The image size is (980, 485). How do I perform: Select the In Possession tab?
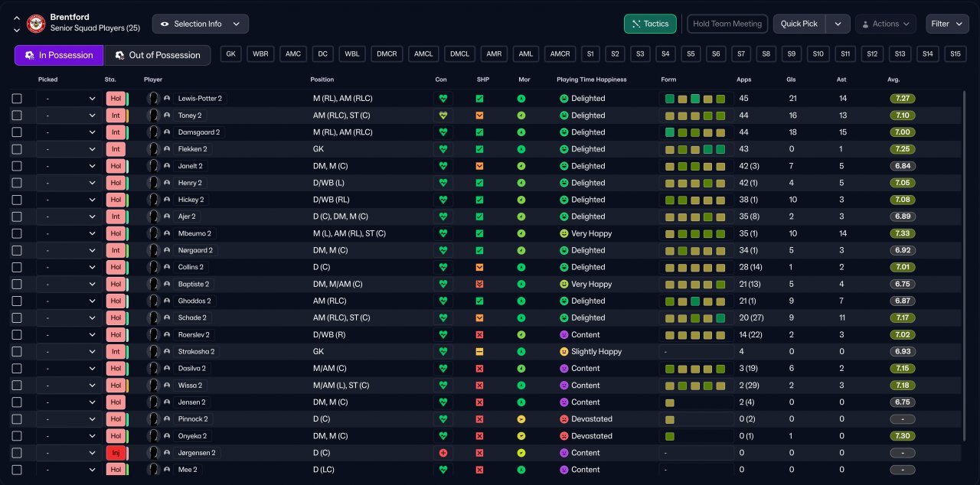(x=59, y=55)
